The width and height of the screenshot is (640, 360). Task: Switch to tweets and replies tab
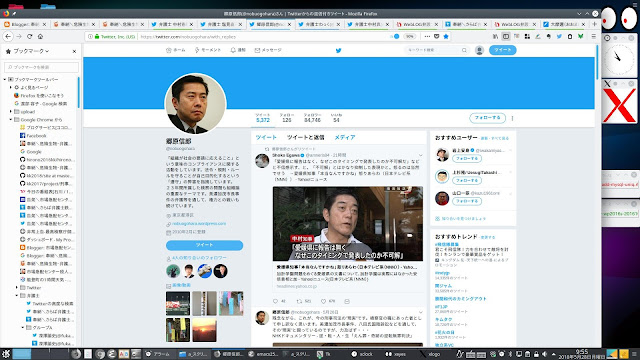pos(305,138)
